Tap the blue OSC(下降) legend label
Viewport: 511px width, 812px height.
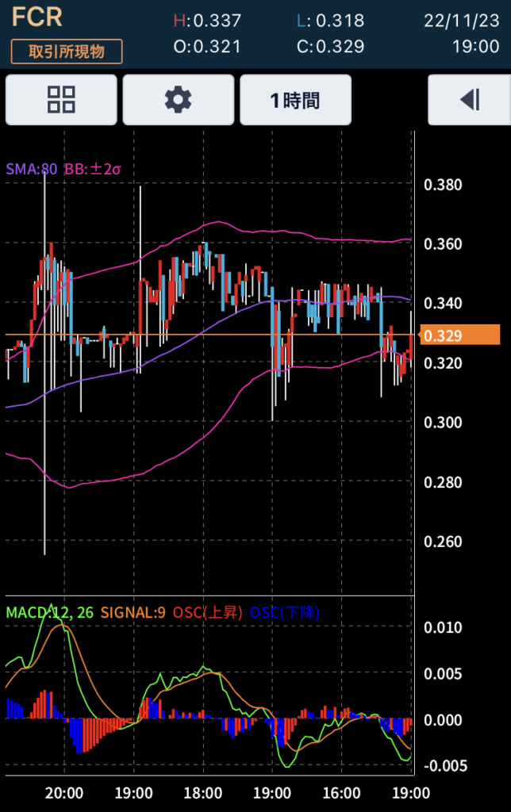[x=285, y=613]
